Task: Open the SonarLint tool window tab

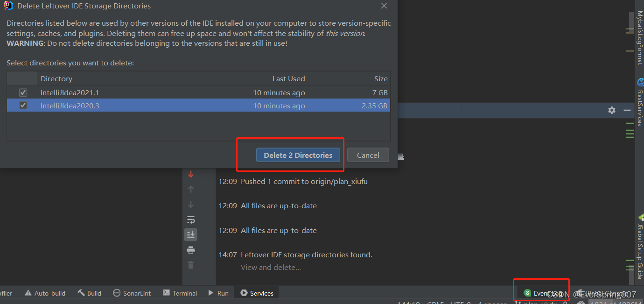Action: tap(132, 293)
